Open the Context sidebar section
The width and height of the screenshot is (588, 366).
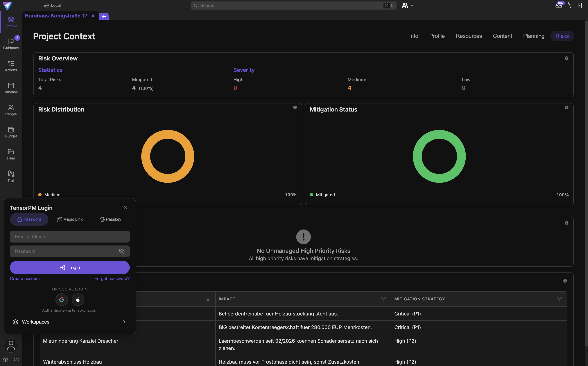point(11,22)
